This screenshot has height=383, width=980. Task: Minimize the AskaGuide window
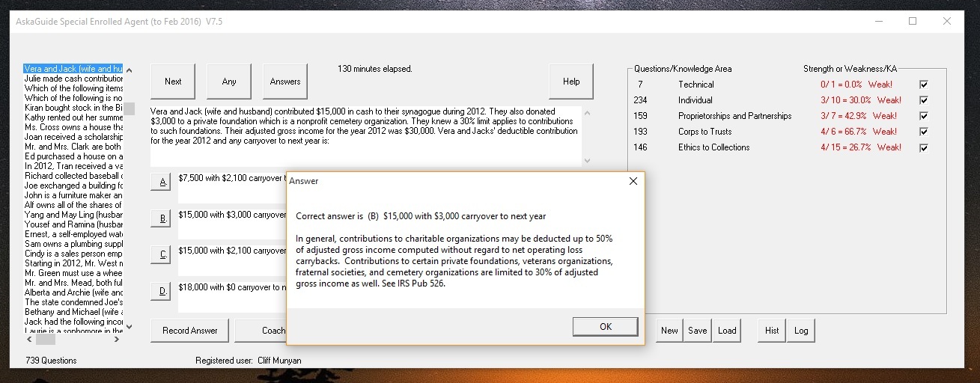click(x=879, y=21)
